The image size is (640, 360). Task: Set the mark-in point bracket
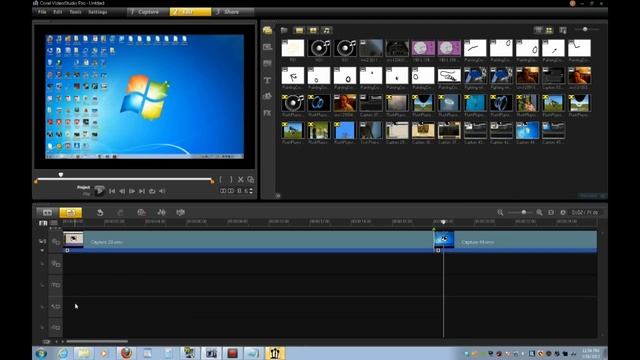point(221,180)
